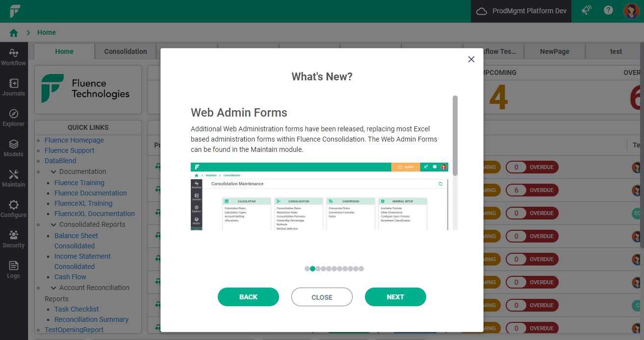Screen dimensions: 644x340
Task: Click Home in the breadcrumb
Action: tap(47, 32)
